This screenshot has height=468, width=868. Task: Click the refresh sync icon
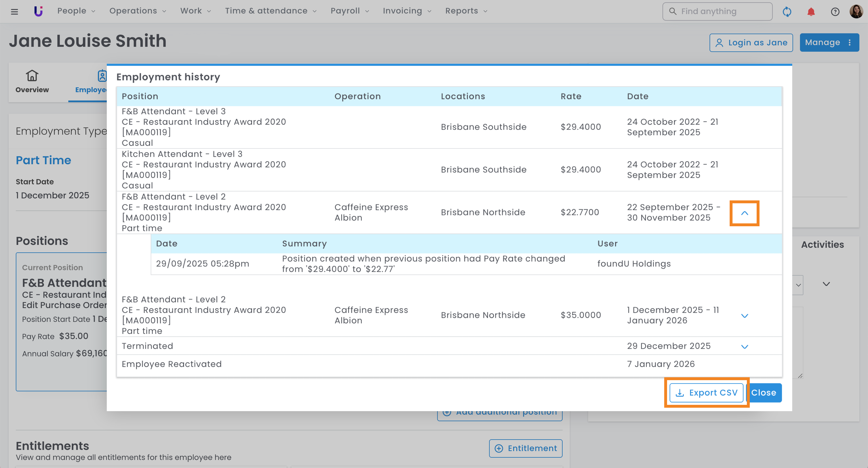(787, 12)
